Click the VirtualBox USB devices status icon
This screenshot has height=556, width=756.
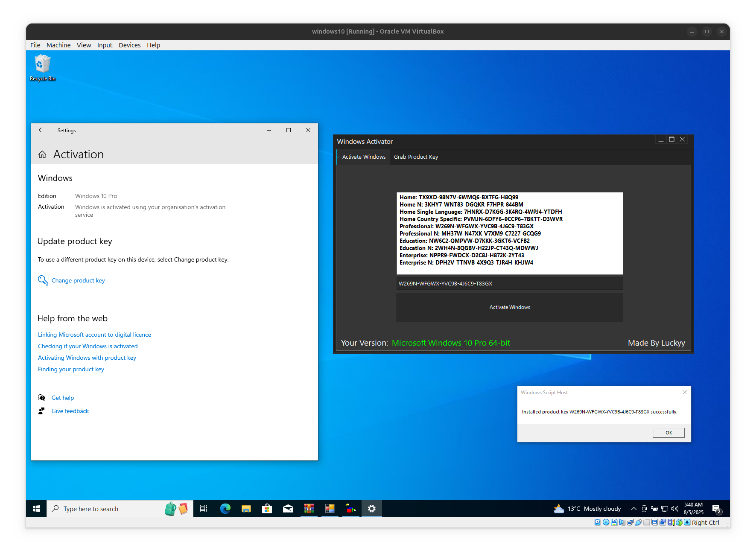click(x=639, y=522)
